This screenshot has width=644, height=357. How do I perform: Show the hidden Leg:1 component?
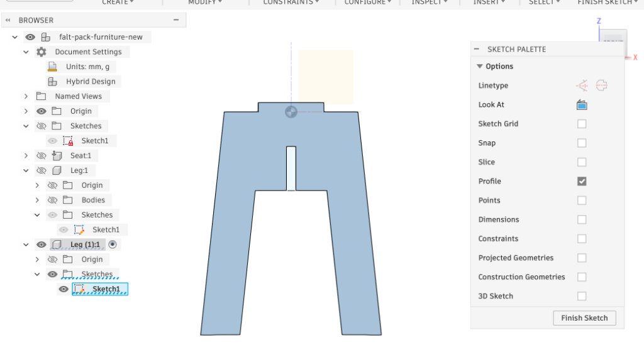(x=41, y=170)
